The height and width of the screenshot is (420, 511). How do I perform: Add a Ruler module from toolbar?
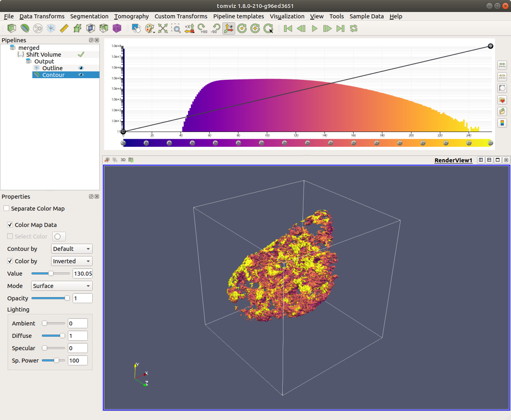point(64,28)
